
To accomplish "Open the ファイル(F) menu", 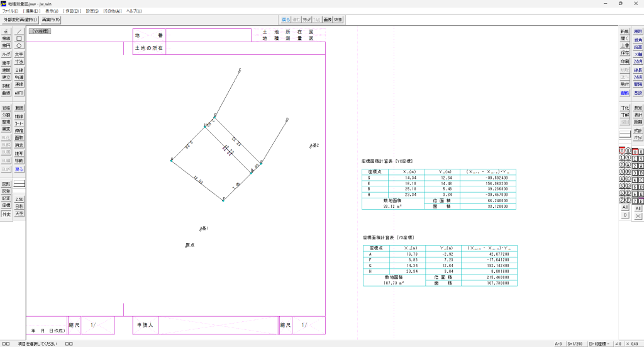I will pos(10,11).
